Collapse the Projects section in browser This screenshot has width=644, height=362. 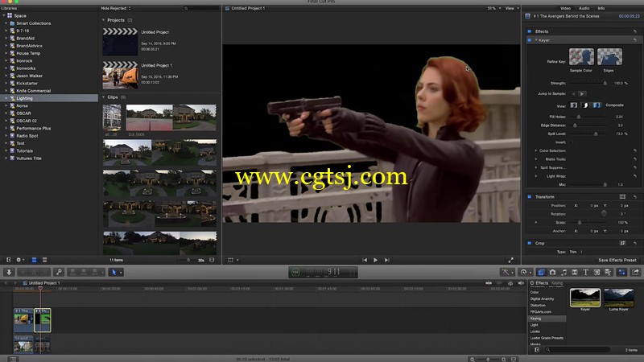(104, 20)
